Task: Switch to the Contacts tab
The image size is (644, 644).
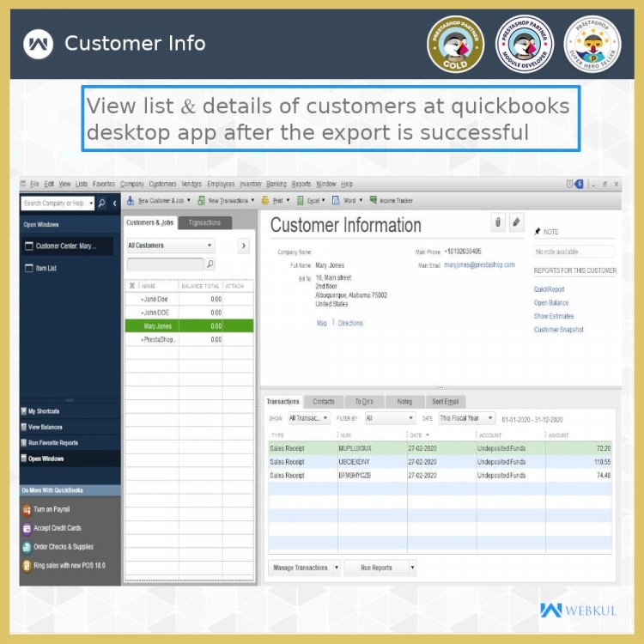Action: click(323, 402)
